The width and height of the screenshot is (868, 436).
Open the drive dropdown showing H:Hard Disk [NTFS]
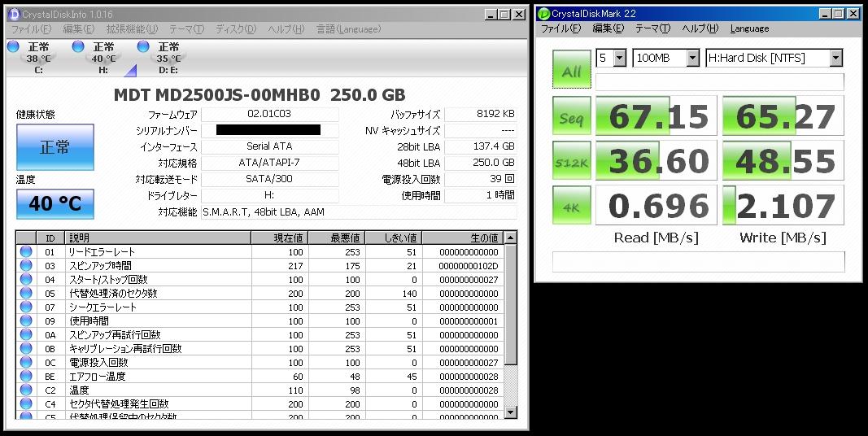click(x=774, y=58)
